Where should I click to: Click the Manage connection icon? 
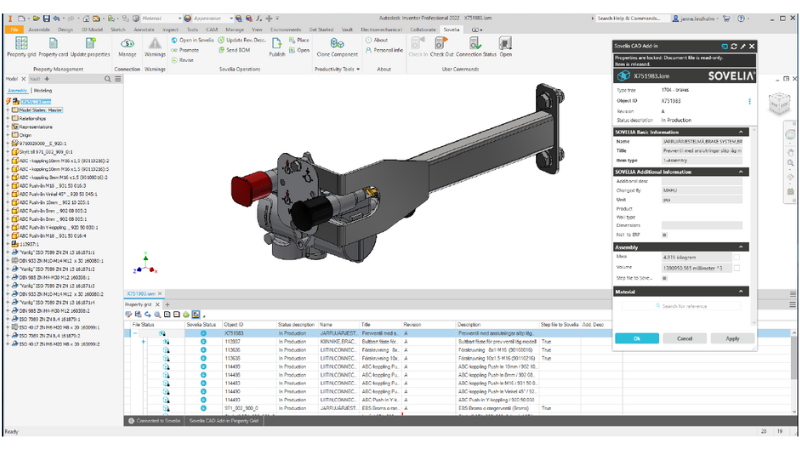tap(128, 46)
